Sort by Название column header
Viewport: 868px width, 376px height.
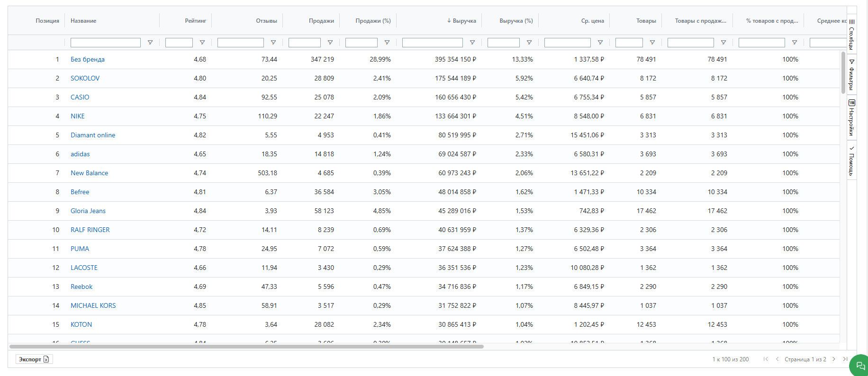click(83, 21)
